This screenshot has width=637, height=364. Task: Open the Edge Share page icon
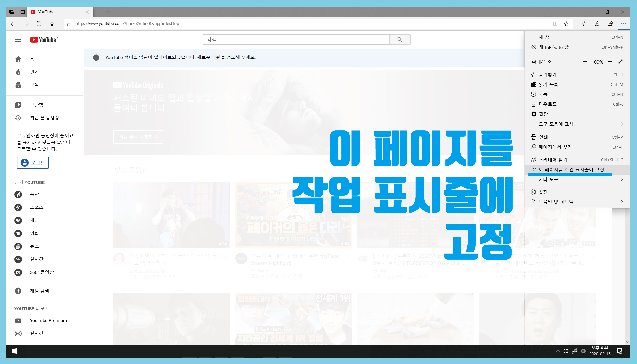(x=610, y=24)
